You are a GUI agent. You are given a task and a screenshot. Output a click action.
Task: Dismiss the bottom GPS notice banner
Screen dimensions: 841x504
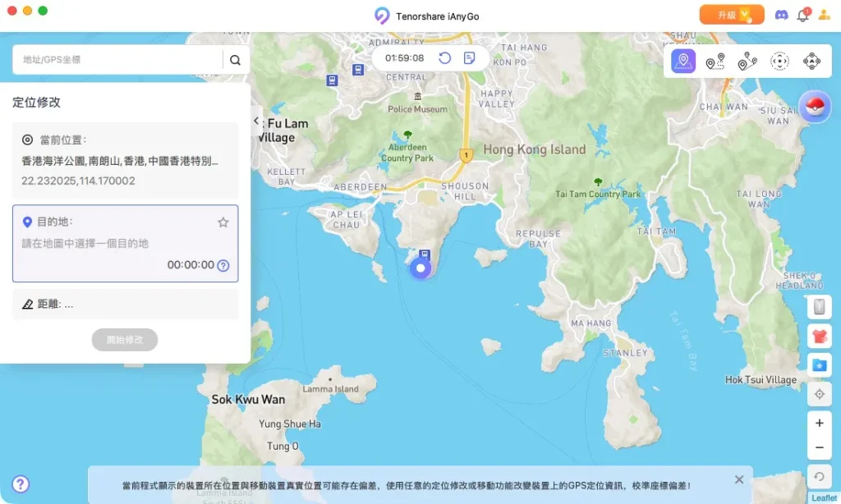pos(739,480)
